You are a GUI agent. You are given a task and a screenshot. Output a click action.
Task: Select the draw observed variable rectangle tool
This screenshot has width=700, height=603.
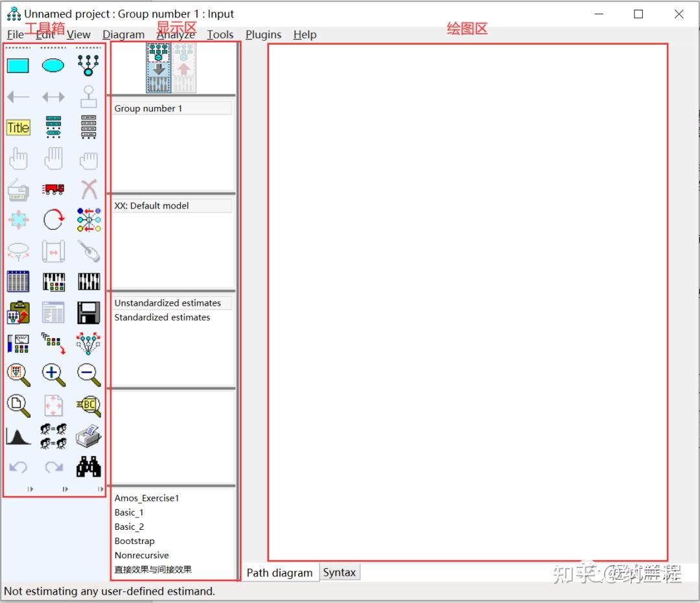pos(18,65)
